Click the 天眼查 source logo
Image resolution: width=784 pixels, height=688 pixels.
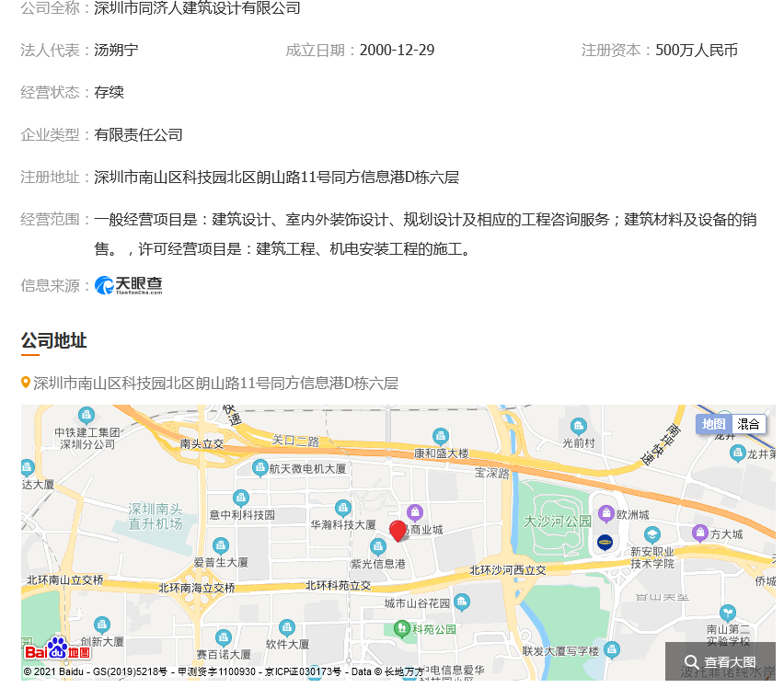tap(129, 285)
